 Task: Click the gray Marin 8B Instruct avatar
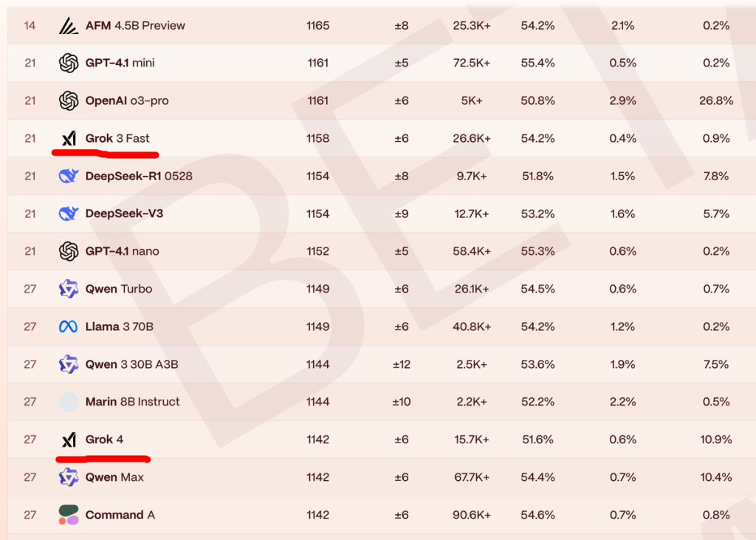click(x=69, y=402)
